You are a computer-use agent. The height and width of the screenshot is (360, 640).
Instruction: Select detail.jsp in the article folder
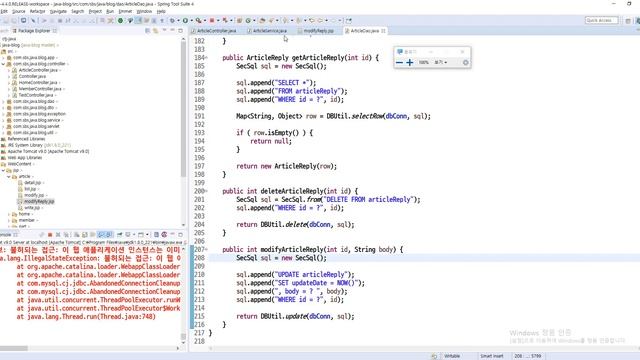click(33, 182)
